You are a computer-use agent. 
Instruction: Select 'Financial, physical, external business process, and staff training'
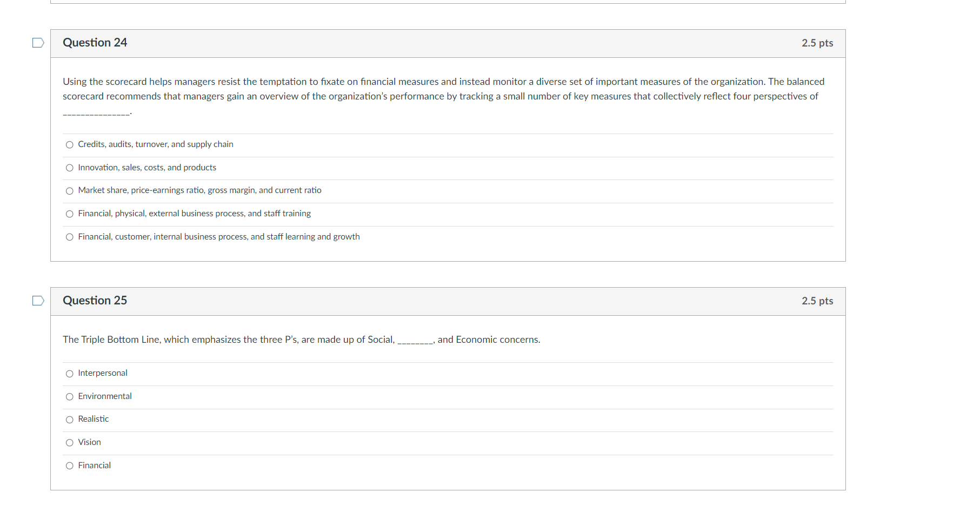click(x=69, y=214)
